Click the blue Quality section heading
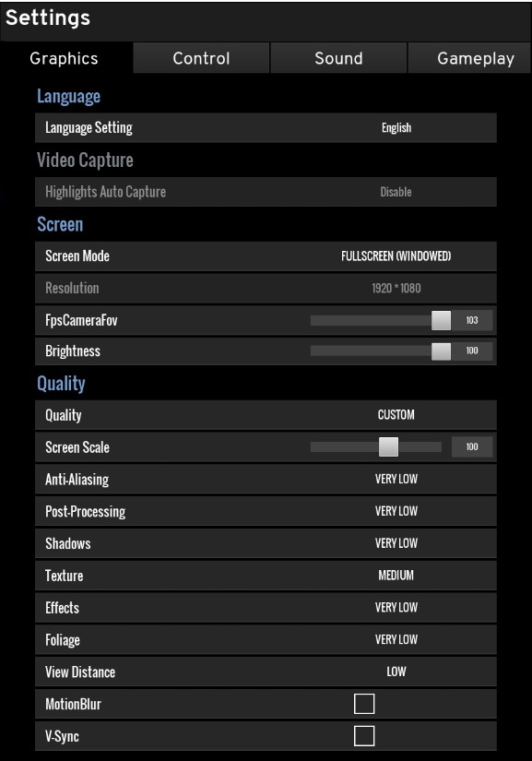Image resolution: width=532 pixels, height=761 pixels. click(61, 384)
